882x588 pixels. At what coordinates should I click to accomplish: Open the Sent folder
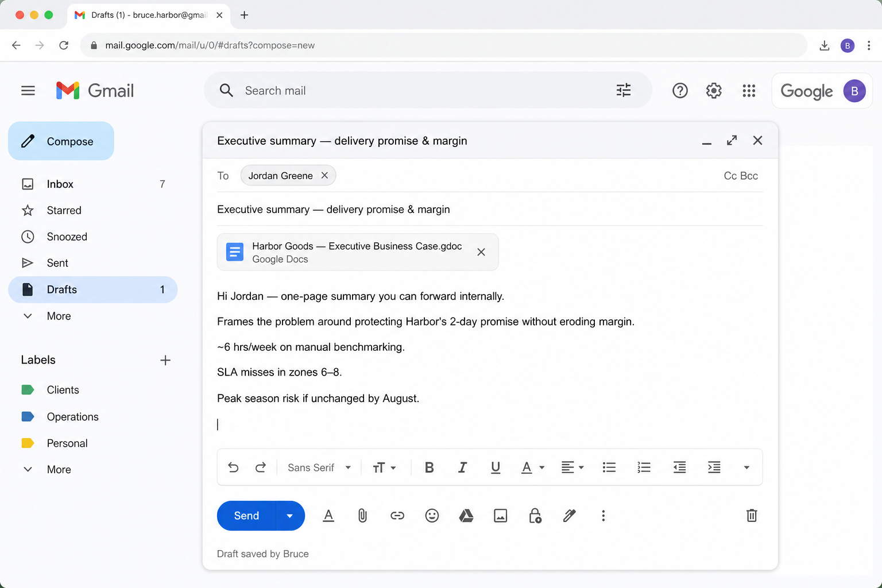(93, 263)
